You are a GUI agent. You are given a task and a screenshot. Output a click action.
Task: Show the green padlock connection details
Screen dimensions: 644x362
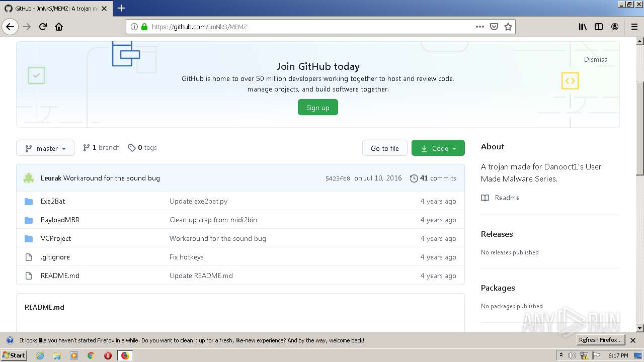click(x=144, y=27)
